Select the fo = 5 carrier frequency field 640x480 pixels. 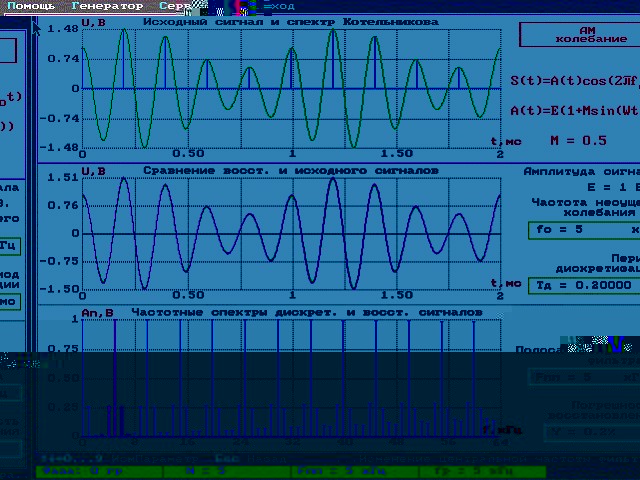point(582,230)
